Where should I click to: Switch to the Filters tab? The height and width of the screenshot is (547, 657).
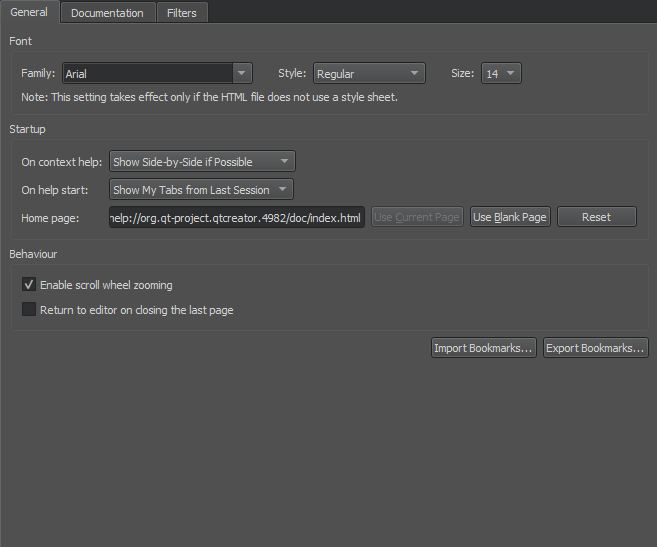point(182,13)
